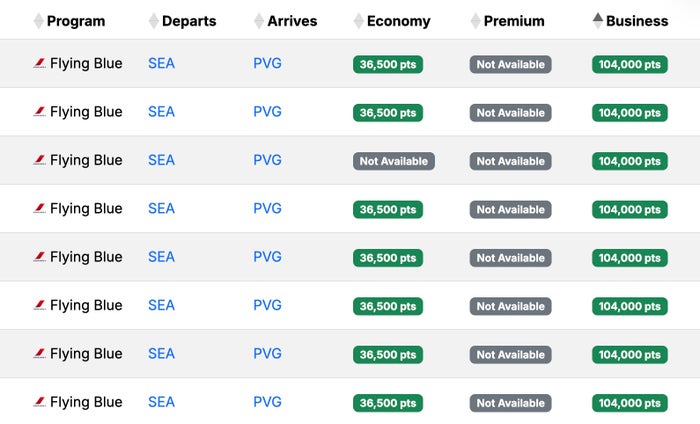Select the 104,000 pts Business badge in third row

tap(629, 161)
